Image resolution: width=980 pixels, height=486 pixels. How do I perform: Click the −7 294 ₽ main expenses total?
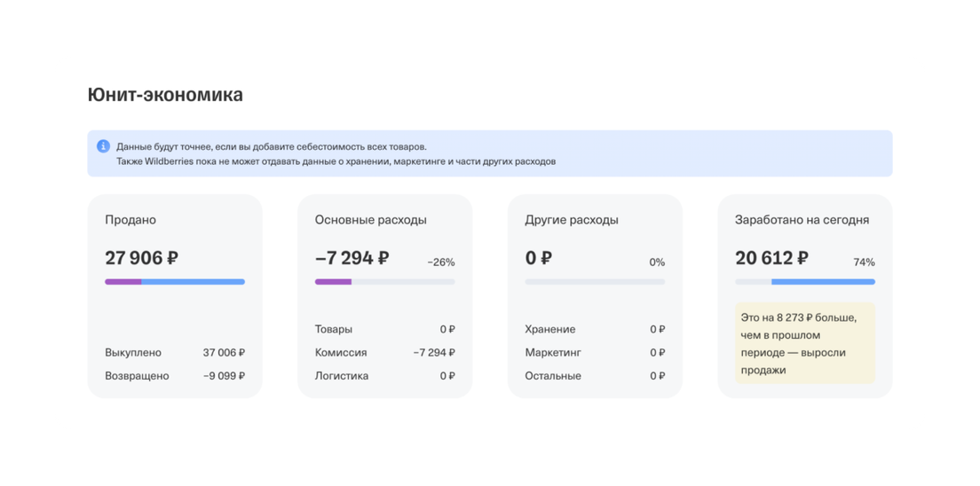[352, 258]
